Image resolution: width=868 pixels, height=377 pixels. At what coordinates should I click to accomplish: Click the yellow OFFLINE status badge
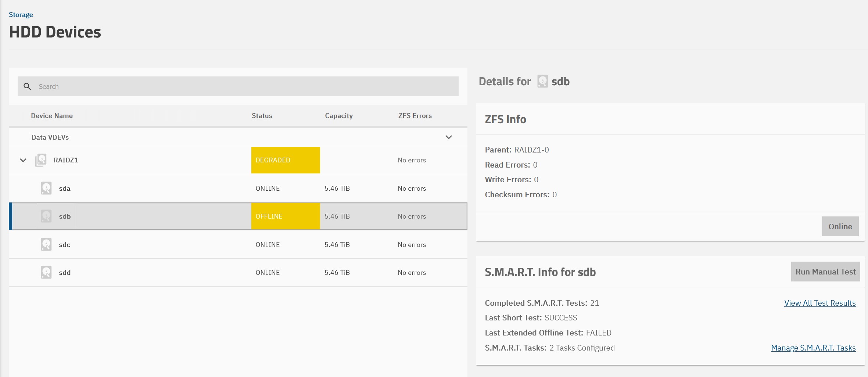(x=285, y=216)
